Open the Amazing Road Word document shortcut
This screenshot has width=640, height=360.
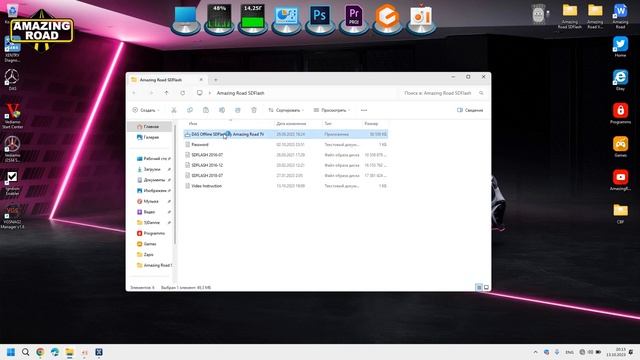[x=620, y=16]
